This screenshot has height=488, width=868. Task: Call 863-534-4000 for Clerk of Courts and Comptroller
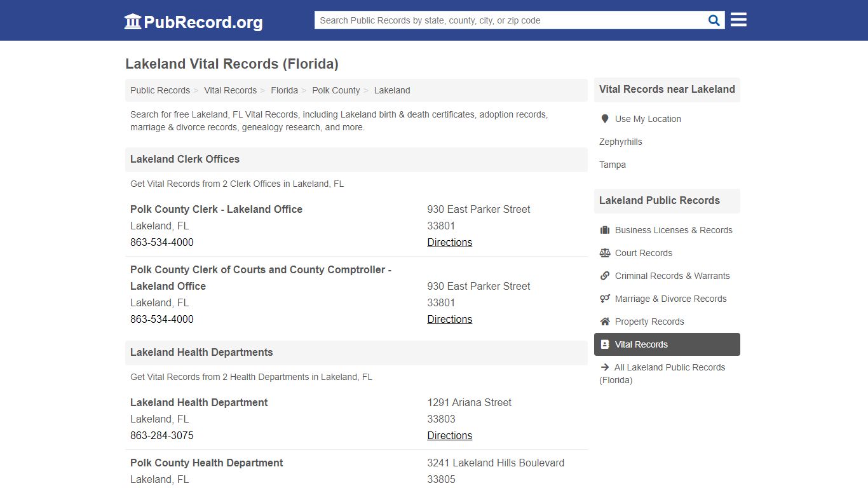coord(162,319)
